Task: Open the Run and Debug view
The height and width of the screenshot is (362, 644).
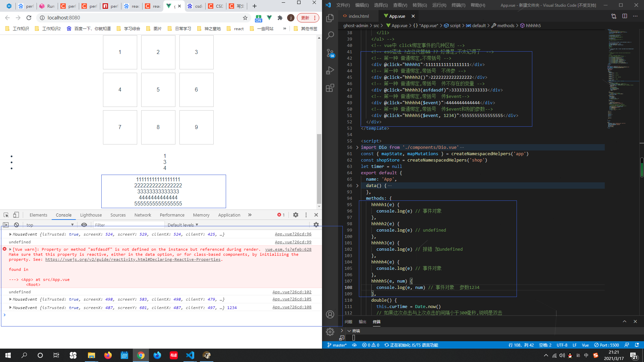Action: coord(330,70)
